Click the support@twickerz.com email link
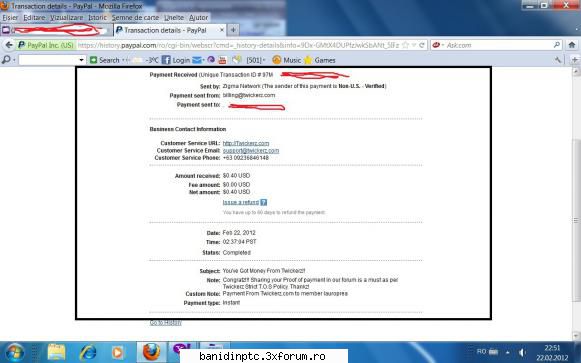Screen dimensions: 581x363 [x=251, y=151]
